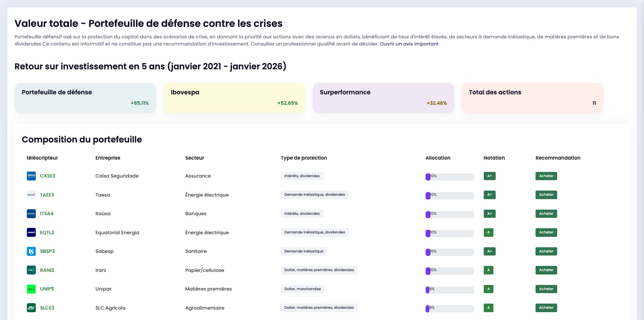Click Acheter button for CXSE3
Image resolution: width=644 pixels, height=320 pixels.
tap(546, 176)
